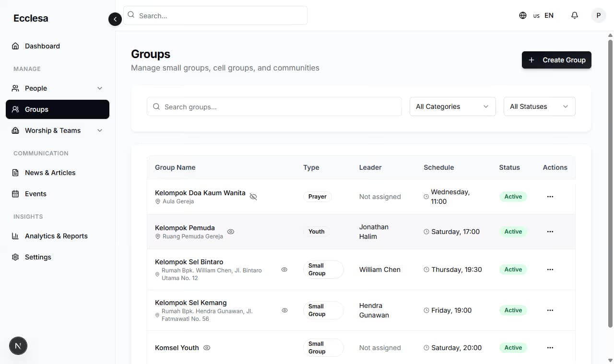Click the Schedule column header
Viewport: 614px width, 364px height.
(x=438, y=167)
